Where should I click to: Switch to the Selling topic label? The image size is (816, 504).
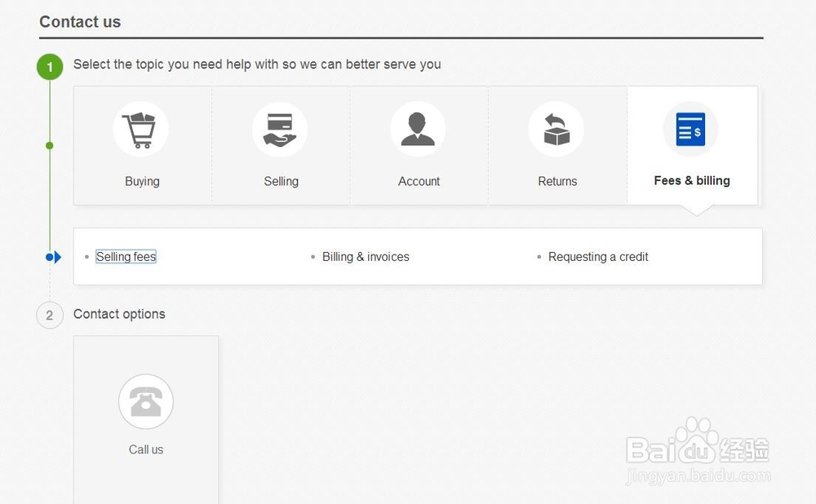tap(281, 181)
